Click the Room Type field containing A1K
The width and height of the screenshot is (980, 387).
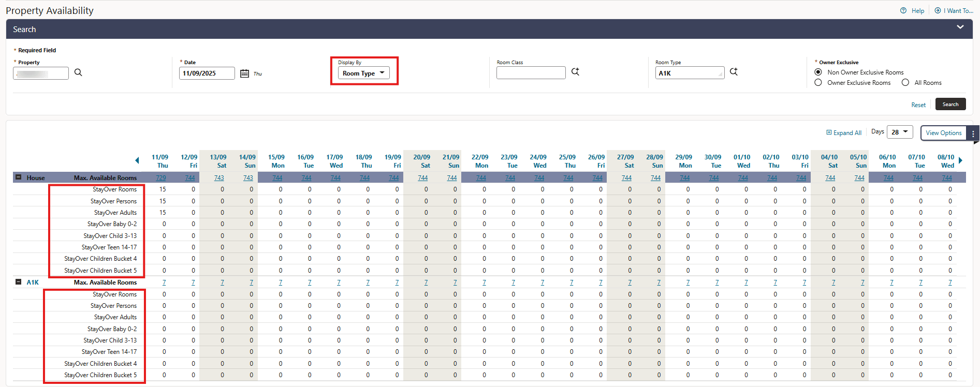pos(690,73)
